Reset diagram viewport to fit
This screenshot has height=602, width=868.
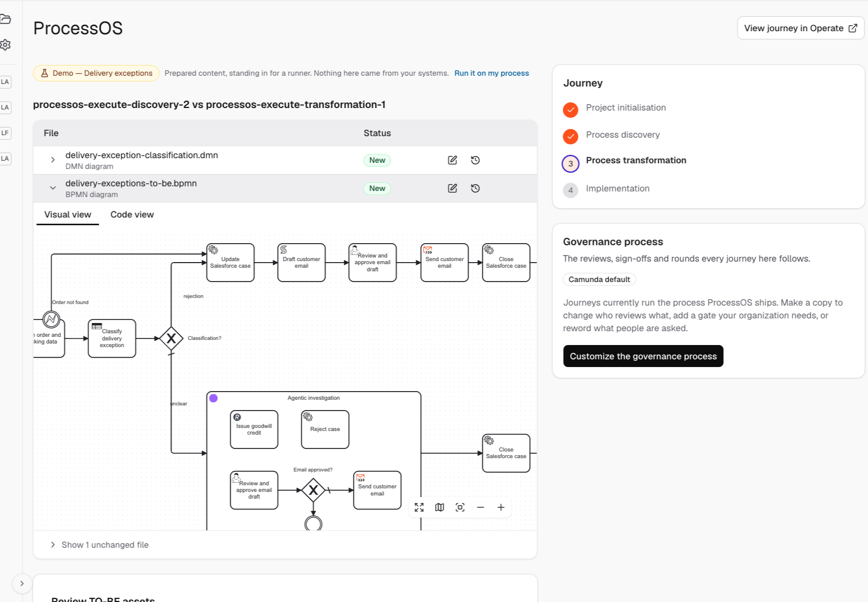[x=460, y=507]
